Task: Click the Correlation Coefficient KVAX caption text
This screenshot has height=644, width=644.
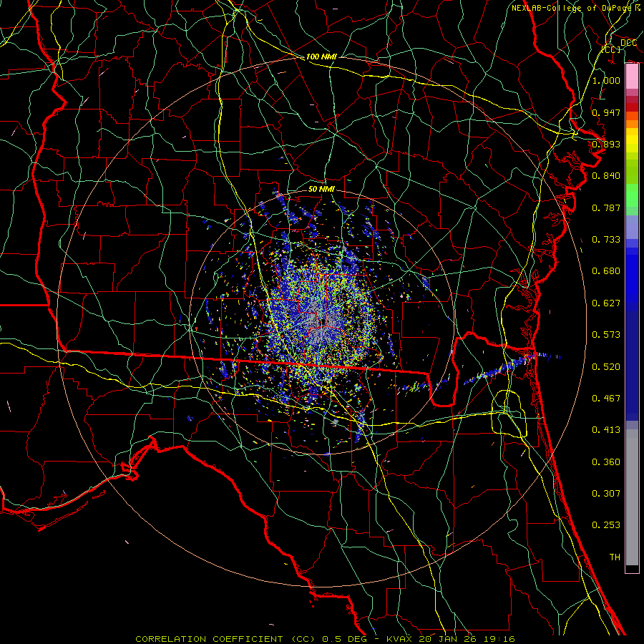Action: tap(325, 639)
